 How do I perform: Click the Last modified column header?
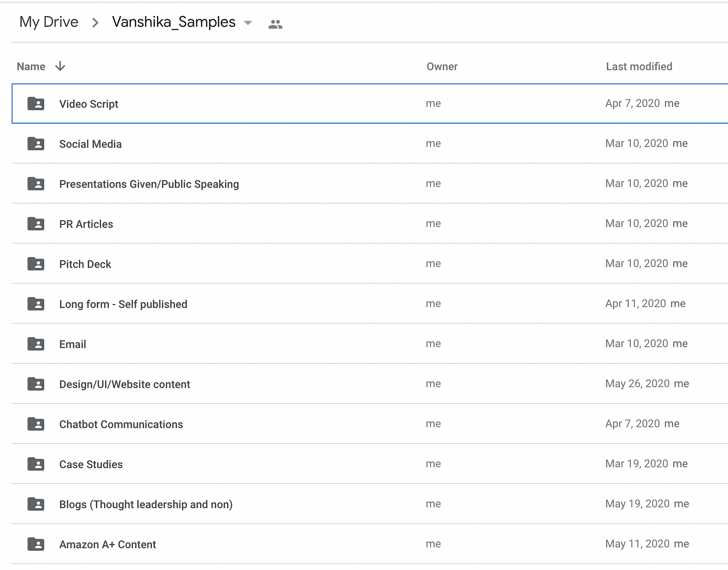639,67
